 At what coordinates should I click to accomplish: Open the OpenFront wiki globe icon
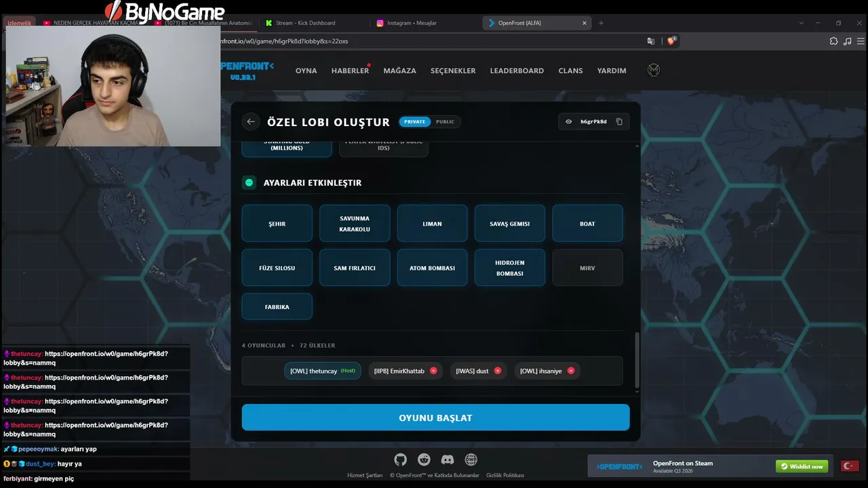471,460
